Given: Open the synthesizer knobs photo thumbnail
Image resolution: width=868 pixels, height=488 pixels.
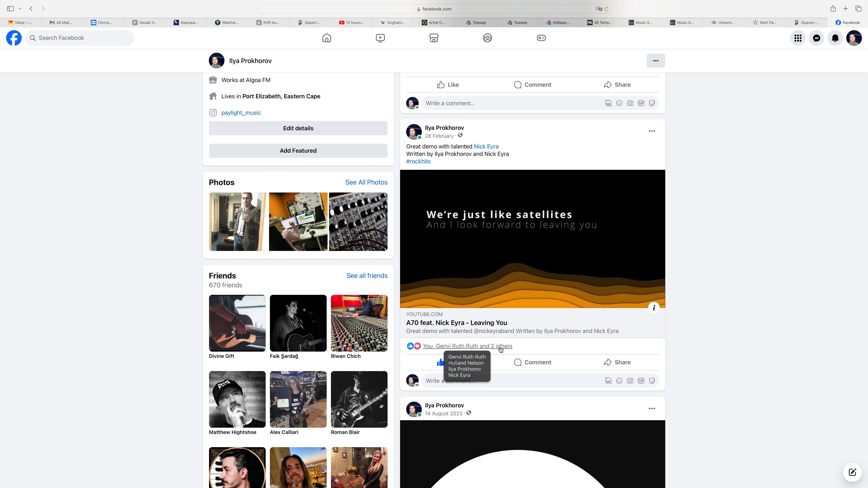Looking at the screenshot, I should click(x=358, y=222).
